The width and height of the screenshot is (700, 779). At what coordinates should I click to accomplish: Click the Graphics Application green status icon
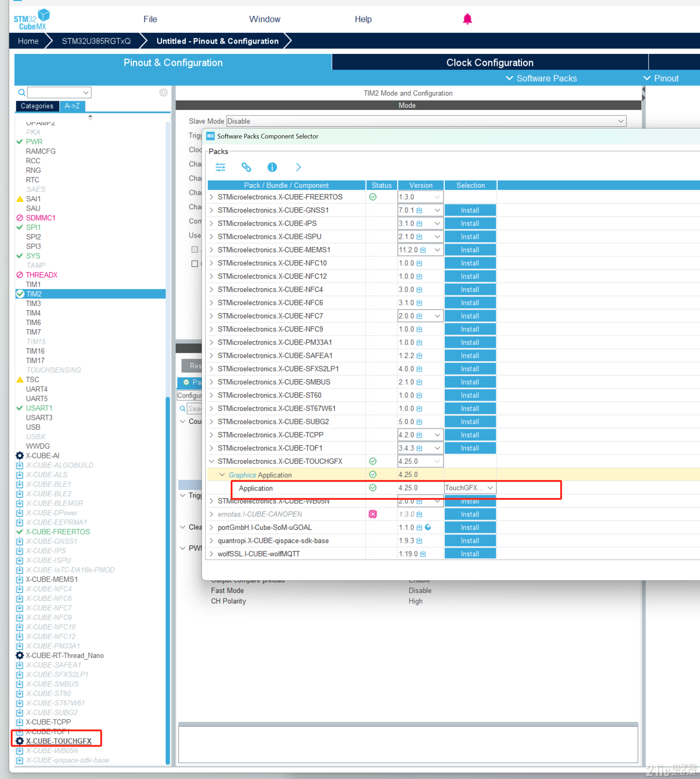(373, 475)
